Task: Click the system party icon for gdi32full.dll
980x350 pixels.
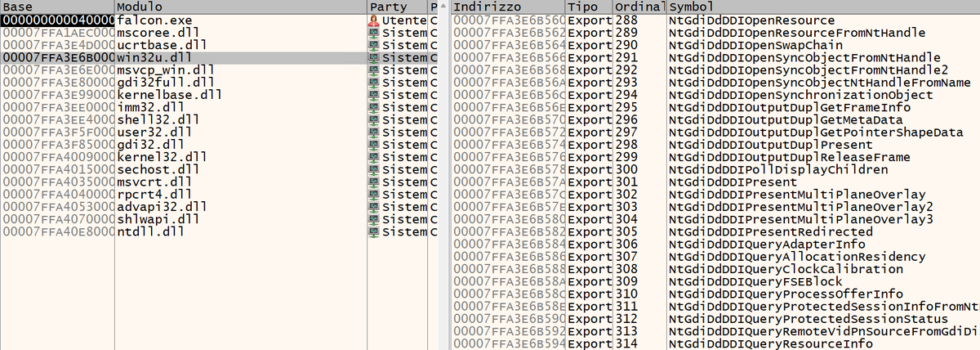Action: coord(376,83)
